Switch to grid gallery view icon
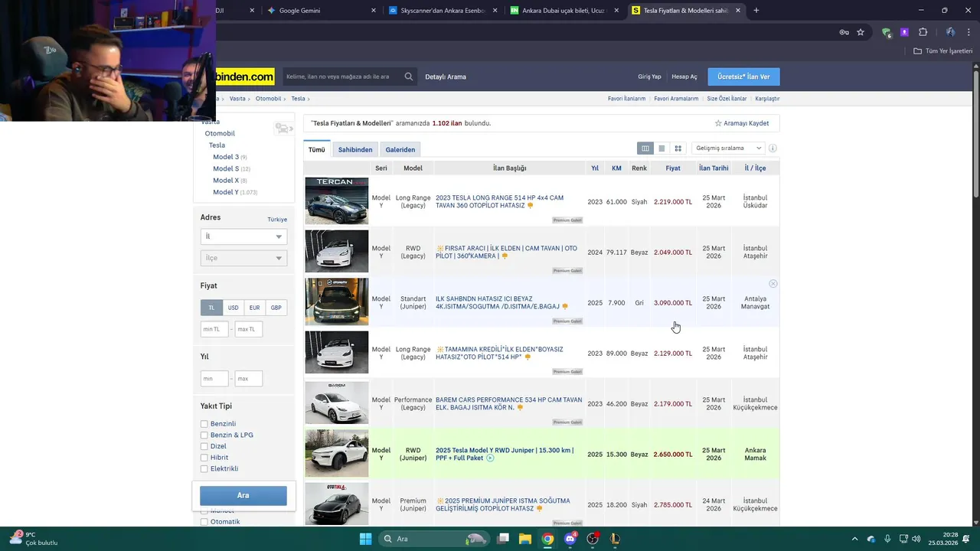 point(678,148)
